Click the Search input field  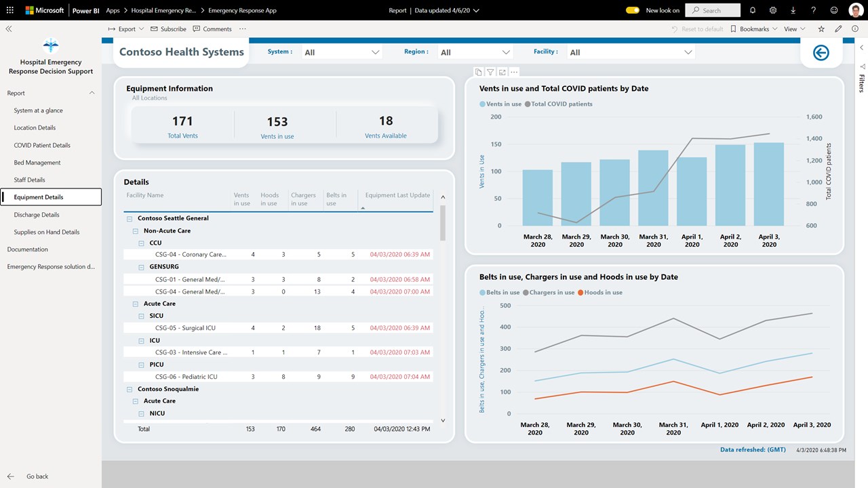pos(713,10)
